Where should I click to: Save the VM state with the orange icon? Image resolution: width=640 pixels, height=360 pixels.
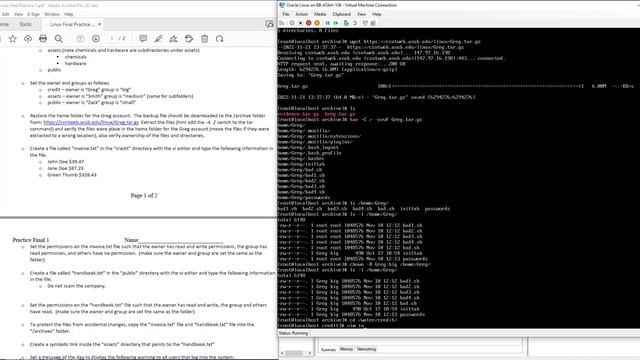point(317,23)
